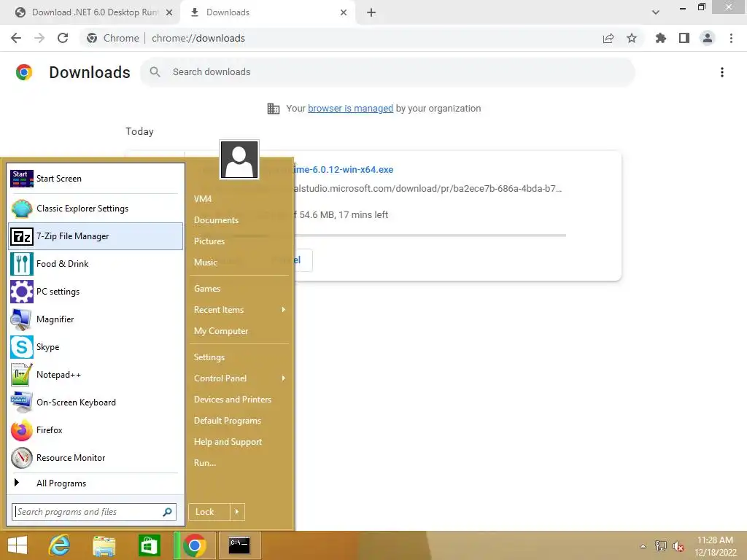
Task: Click the muted volume tray icon
Action: 678,546
